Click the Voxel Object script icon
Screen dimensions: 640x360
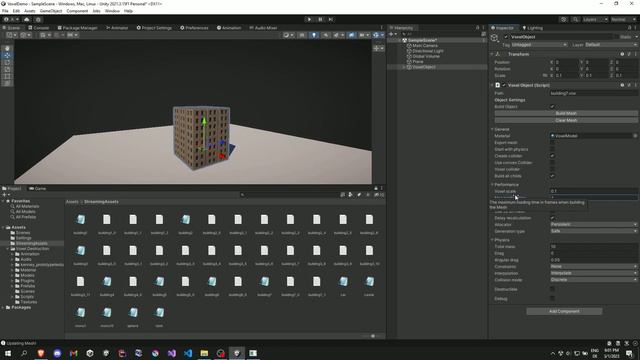point(498,85)
